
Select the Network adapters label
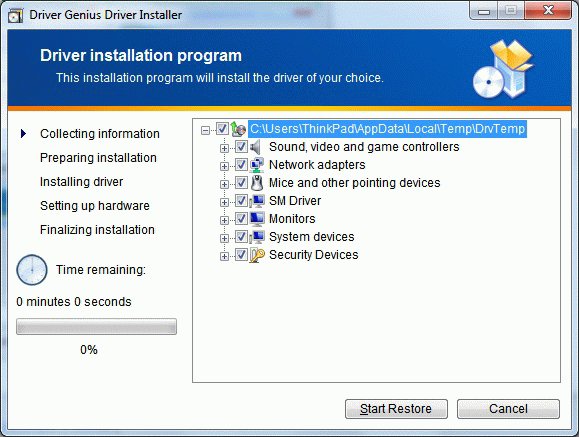pyautogui.click(x=317, y=165)
